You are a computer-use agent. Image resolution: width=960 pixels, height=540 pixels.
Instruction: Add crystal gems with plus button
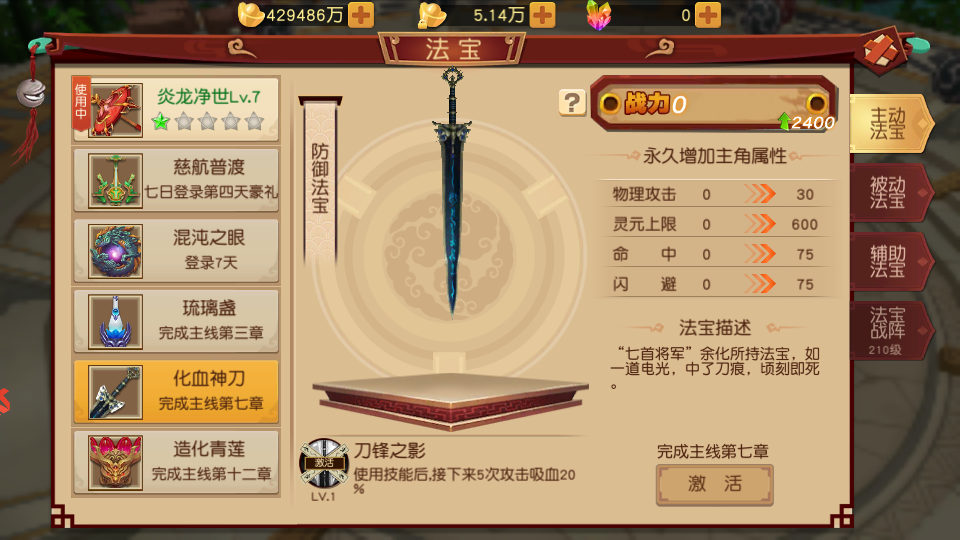[x=708, y=15]
